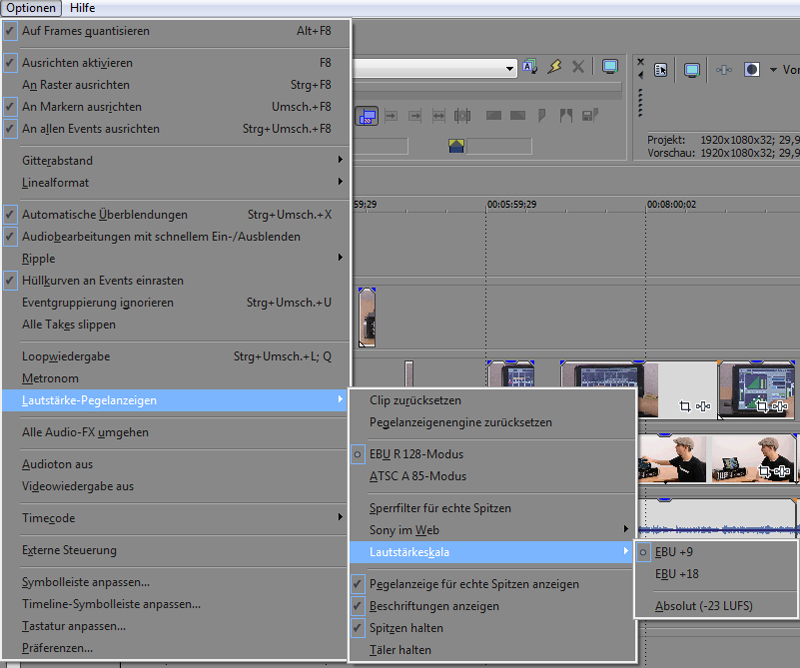Click the highlighted blue icon in second toolbar row
This screenshot has width=800, height=668.
[x=367, y=116]
